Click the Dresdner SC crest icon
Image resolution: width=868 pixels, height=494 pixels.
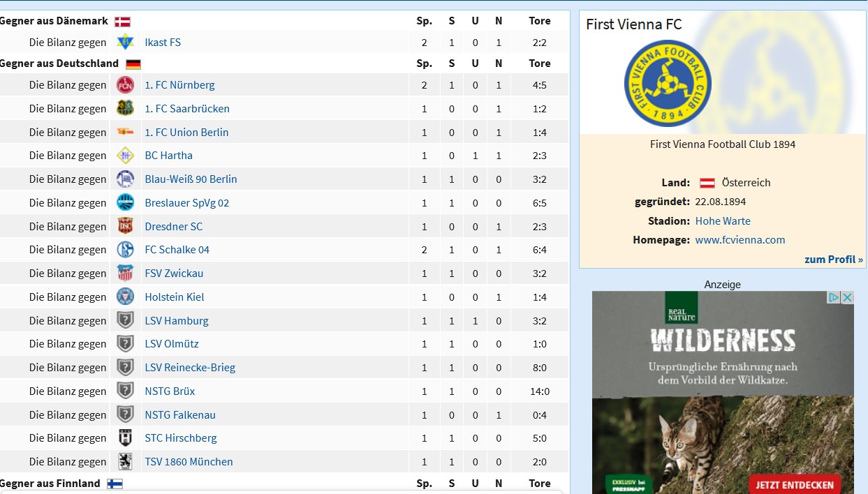click(x=125, y=226)
